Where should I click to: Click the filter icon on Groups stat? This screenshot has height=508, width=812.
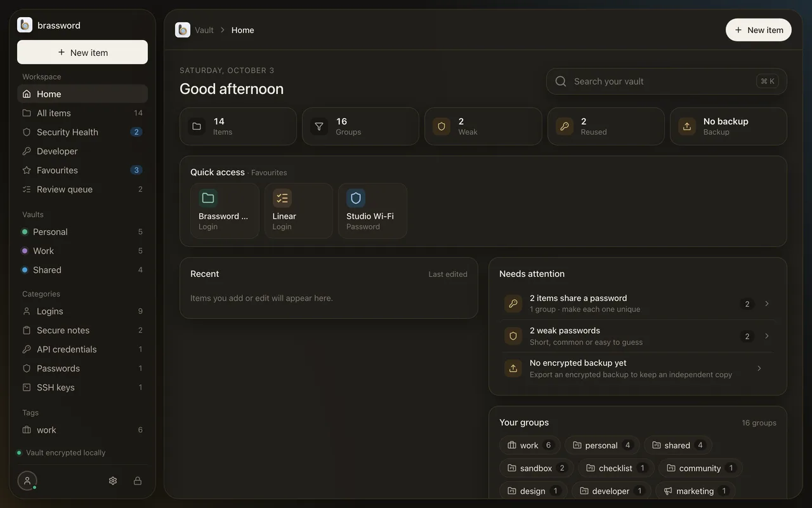click(x=319, y=126)
